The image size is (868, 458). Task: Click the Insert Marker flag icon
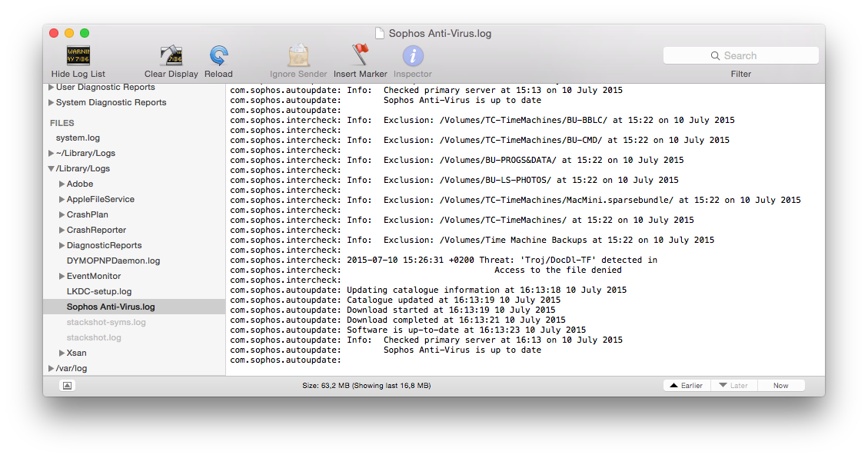(361, 55)
